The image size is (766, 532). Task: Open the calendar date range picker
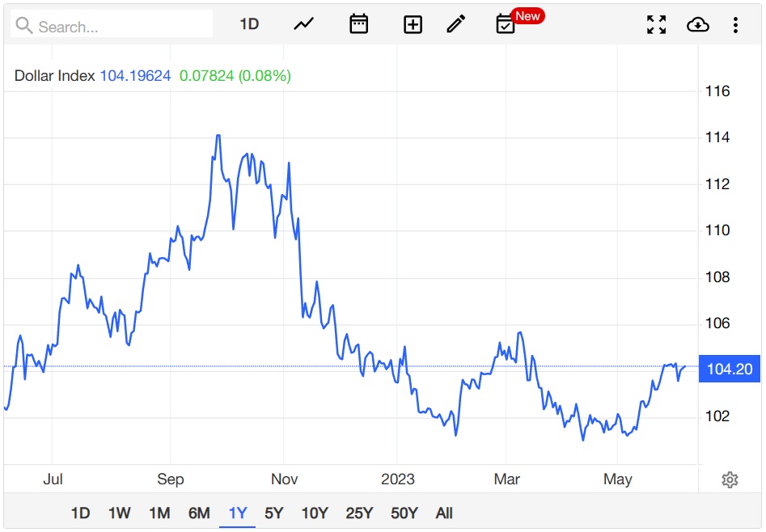358,24
